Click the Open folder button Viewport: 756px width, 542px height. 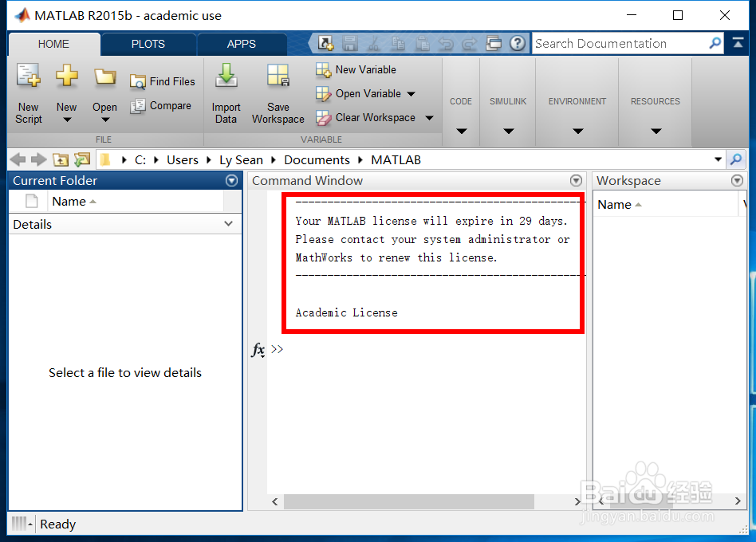[104, 93]
